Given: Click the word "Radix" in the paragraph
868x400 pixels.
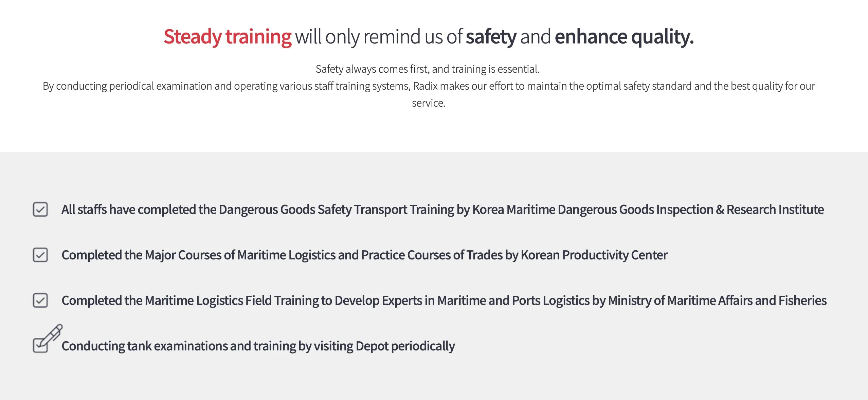Looking at the screenshot, I should 425,86.
